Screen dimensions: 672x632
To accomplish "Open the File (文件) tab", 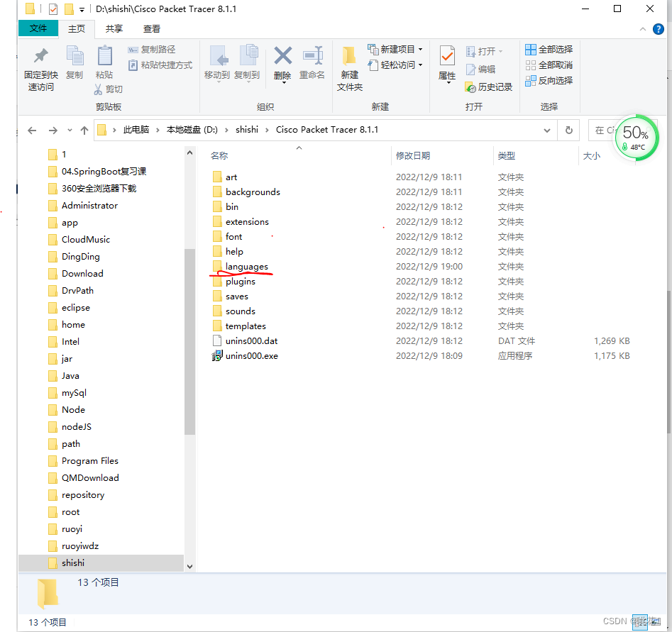I will 38,28.
